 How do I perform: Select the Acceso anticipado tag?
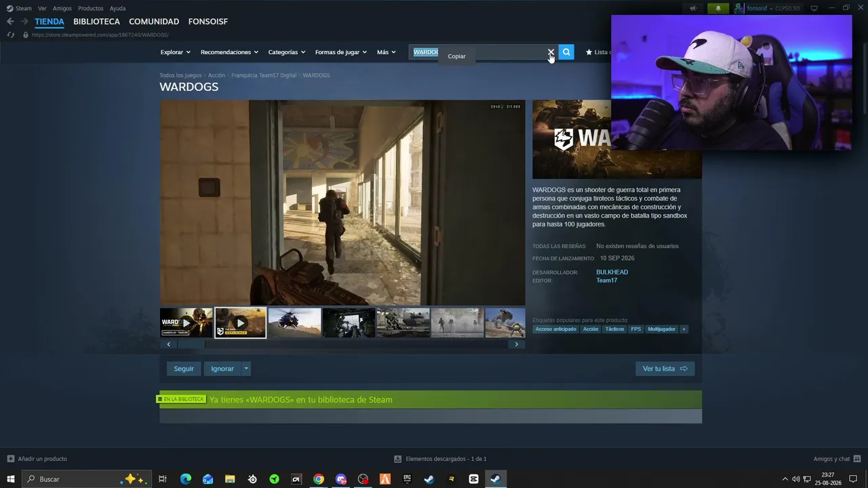click(x=555, y=329)
